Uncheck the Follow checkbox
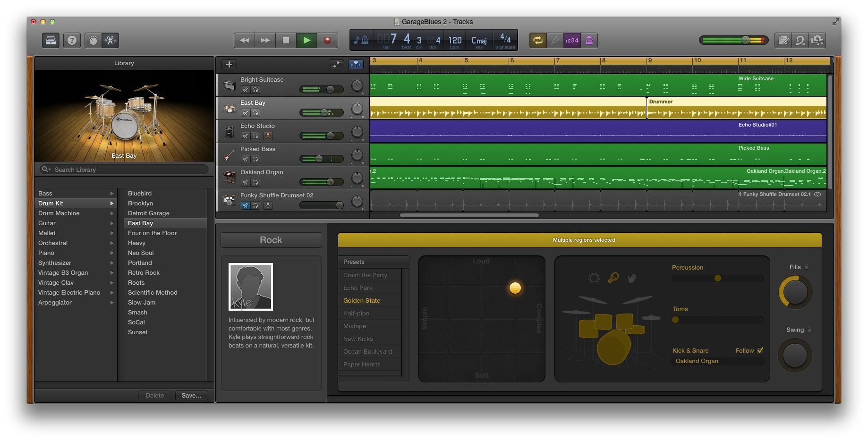The width and height of the screenshot is (868, 441). 760,350
